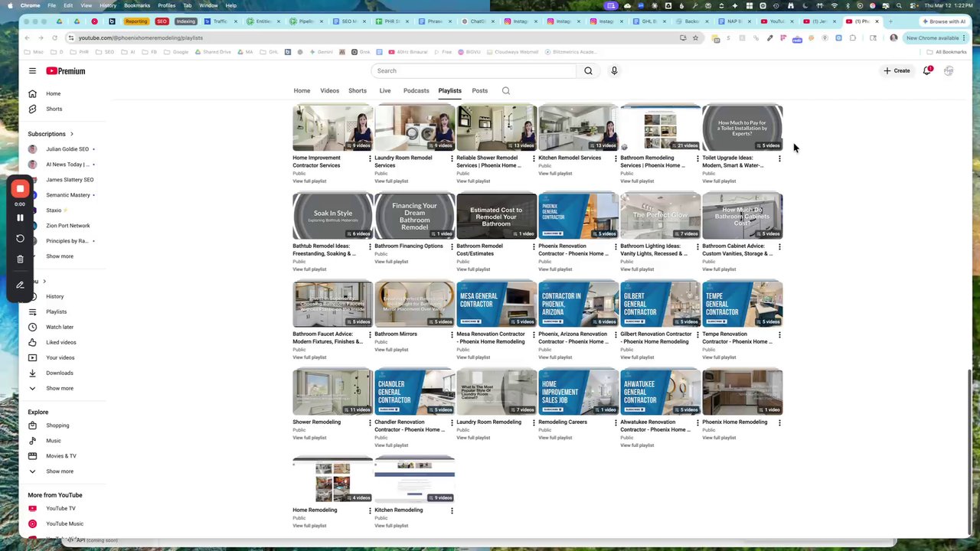
Task: Bookmark this page with the star icon
Action: pos(695,37)
